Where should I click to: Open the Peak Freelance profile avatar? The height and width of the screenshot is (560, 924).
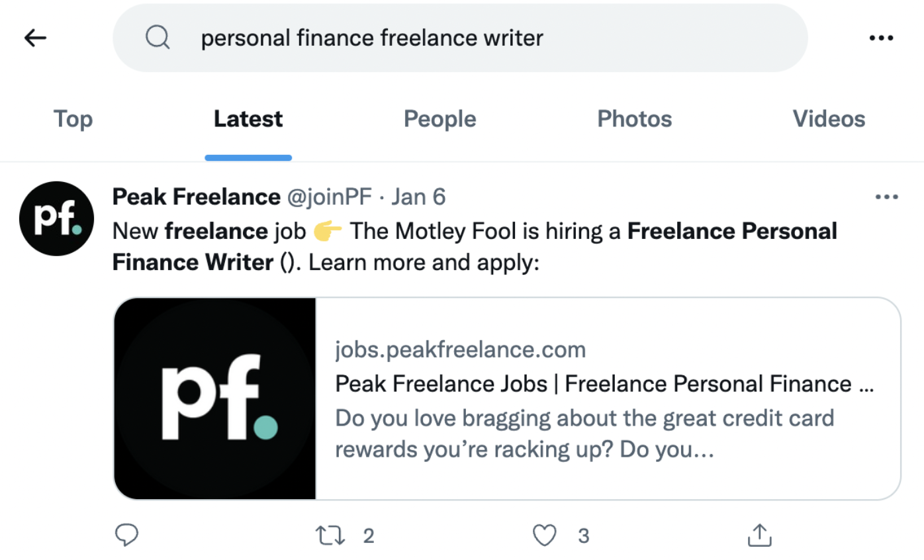(56, 218)
